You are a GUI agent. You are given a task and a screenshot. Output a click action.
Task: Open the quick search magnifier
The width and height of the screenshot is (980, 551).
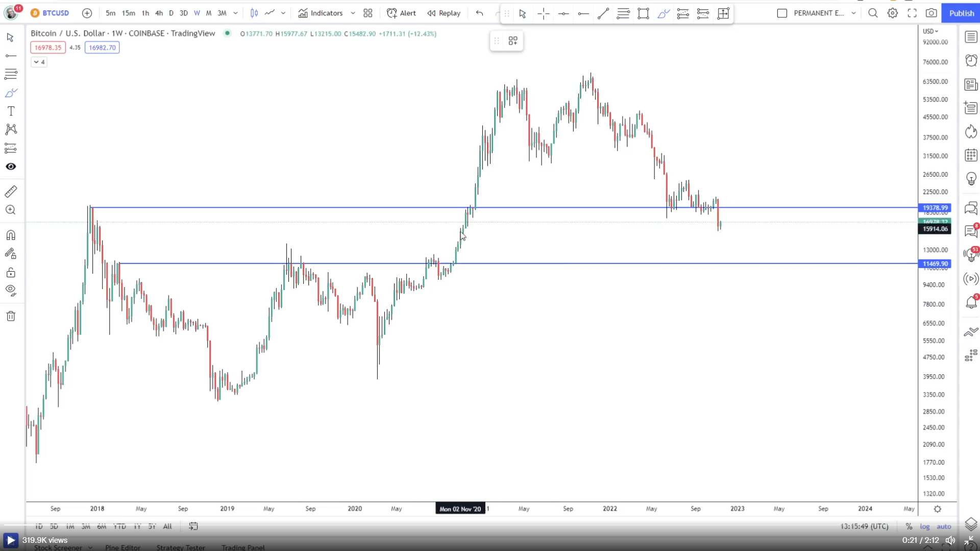point(873,13)
